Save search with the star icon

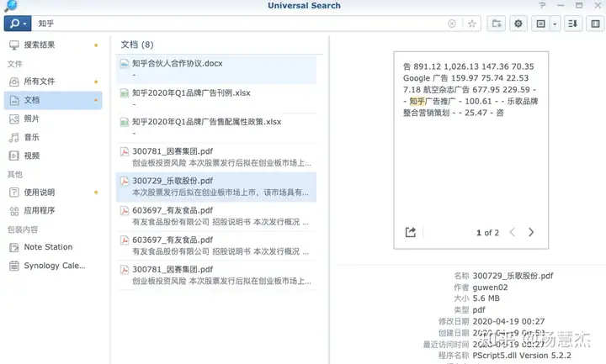472,24
